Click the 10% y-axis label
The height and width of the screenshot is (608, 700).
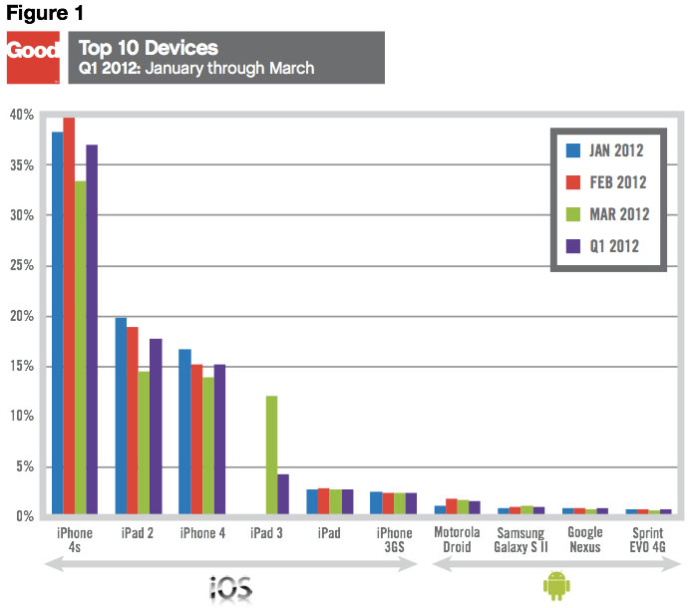point(22,416)
